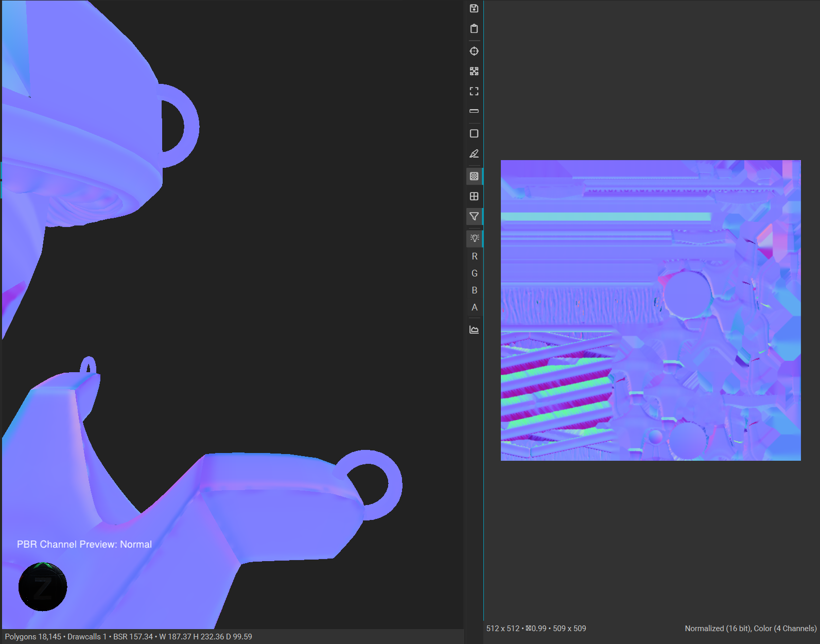This screenshot has width=820, height=644.
Task: Select the highlighter pen tool
Action: (474, 153)
